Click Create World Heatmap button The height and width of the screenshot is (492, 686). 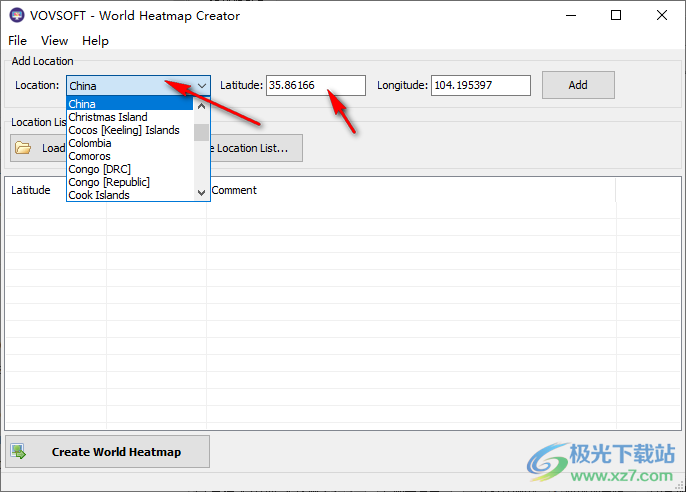(x=108, y=451)
